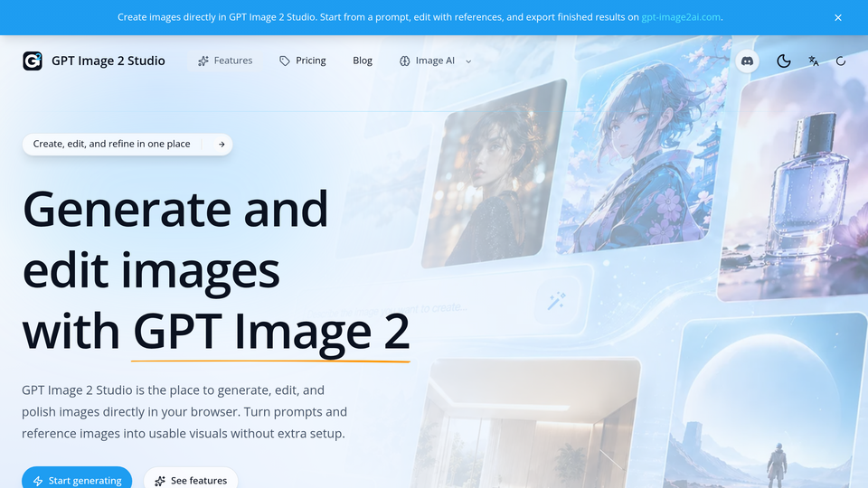Go to the Pricing page
This screenshot has height=488, width=868.
click(x=303, y=61)
